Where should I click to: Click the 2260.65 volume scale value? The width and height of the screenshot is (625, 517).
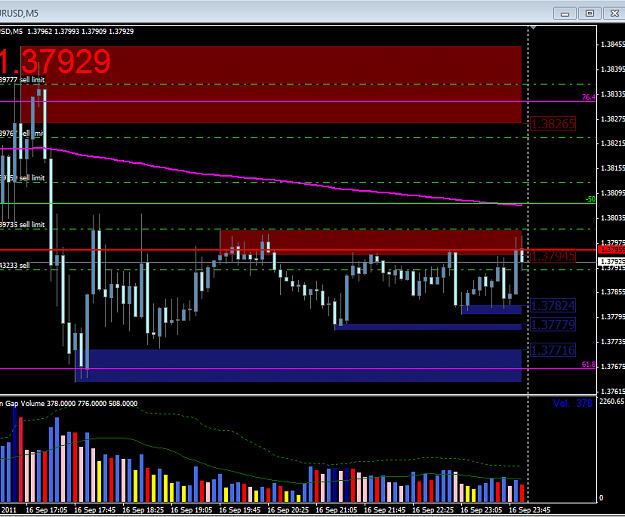612,401
